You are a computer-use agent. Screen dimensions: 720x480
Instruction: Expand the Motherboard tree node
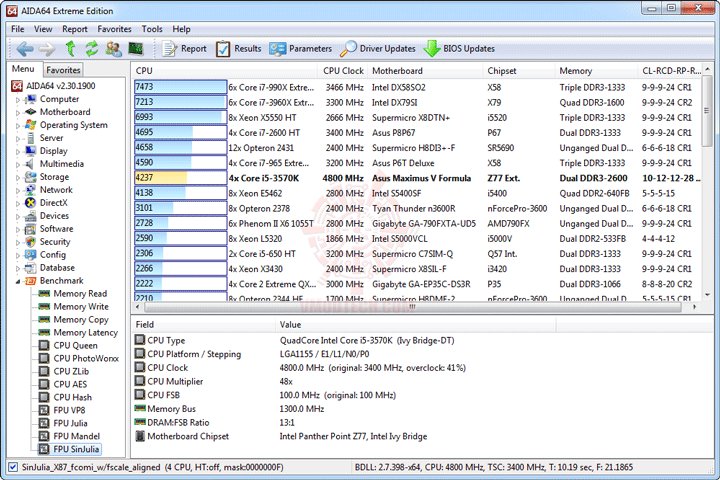point(18,113)
